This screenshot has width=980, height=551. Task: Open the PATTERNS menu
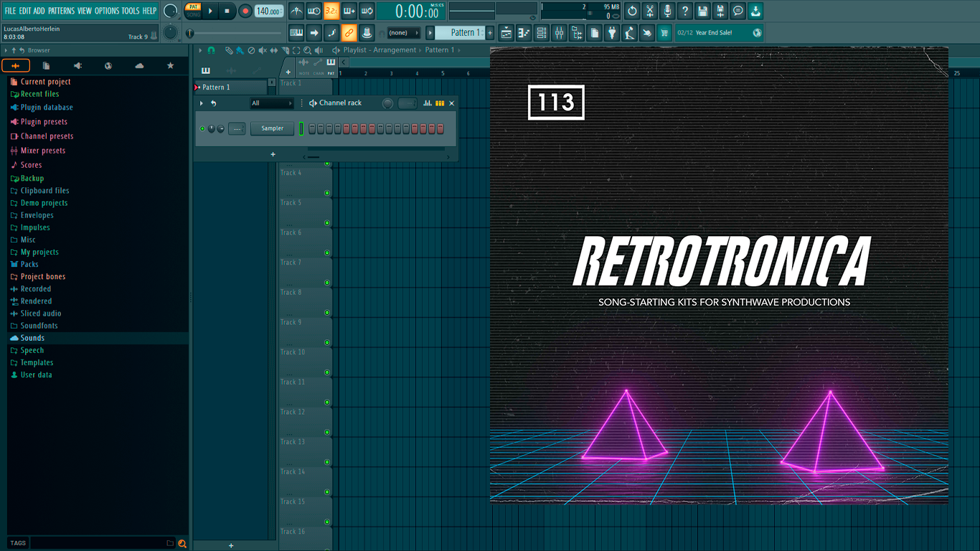click(x=61, y=11)
